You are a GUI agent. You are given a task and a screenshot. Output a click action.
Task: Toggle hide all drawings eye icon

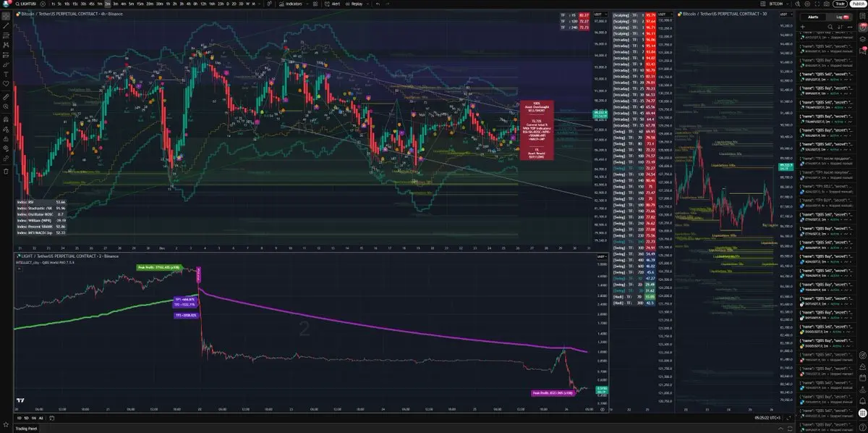tap(6, 149)
